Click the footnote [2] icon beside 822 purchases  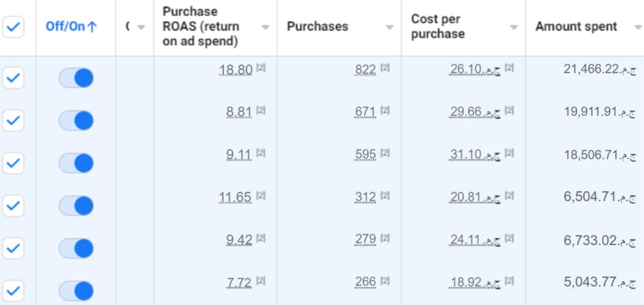385,69
